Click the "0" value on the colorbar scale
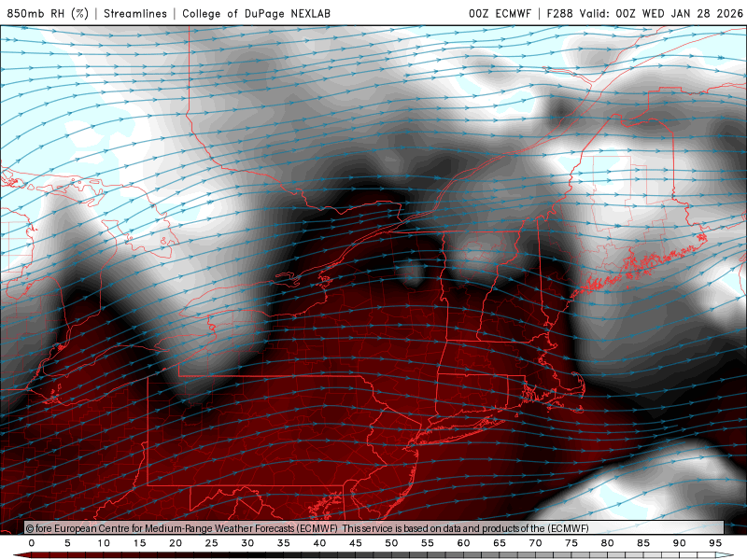This screenshot has width=747, height=560. [32, 543]
